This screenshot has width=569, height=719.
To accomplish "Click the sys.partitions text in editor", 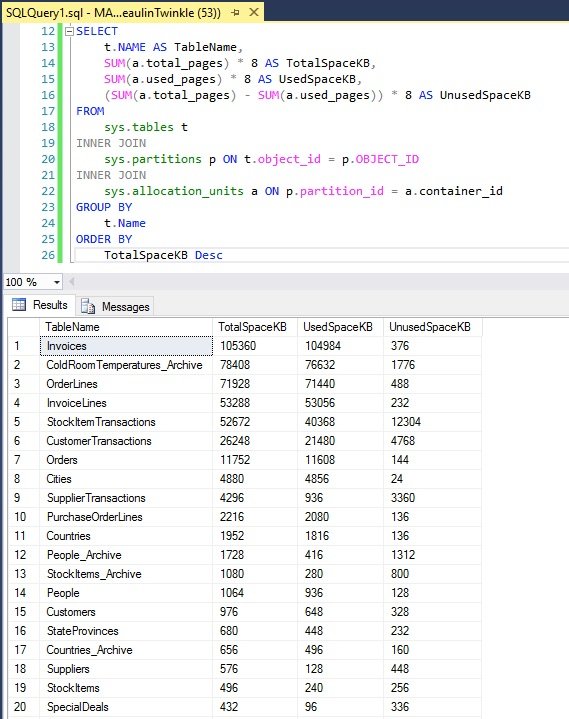I will coord(153,159).
